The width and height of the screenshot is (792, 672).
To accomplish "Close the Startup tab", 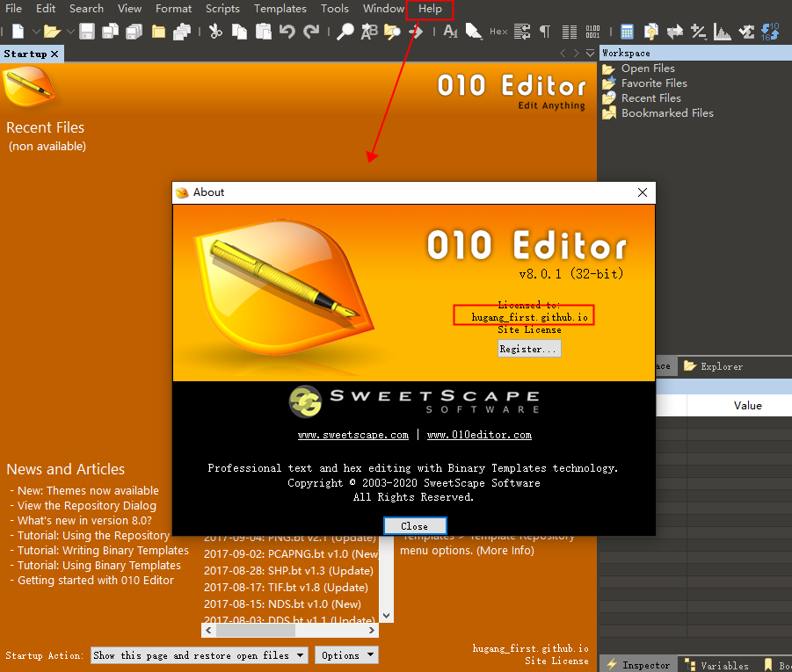I will pos(54,54).
